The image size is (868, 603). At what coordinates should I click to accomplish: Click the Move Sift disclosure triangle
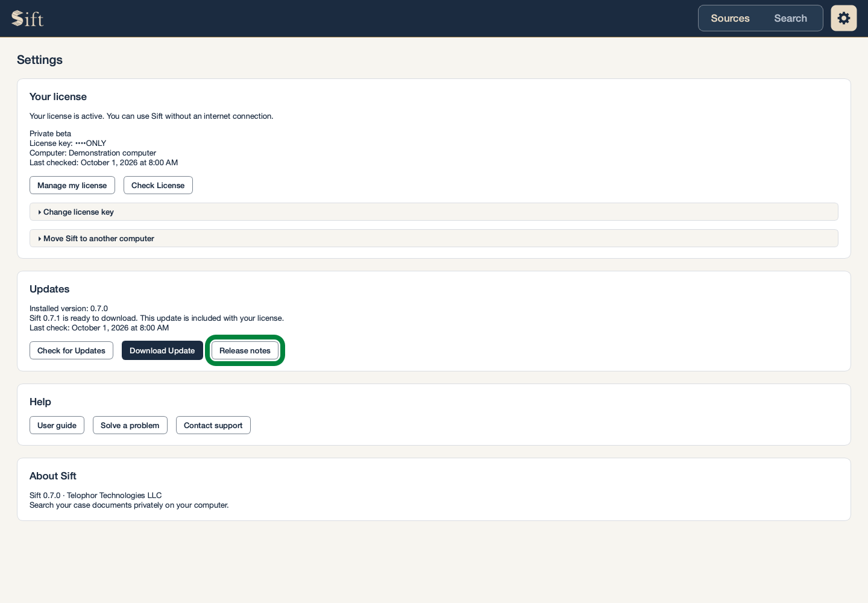point(40,239)
